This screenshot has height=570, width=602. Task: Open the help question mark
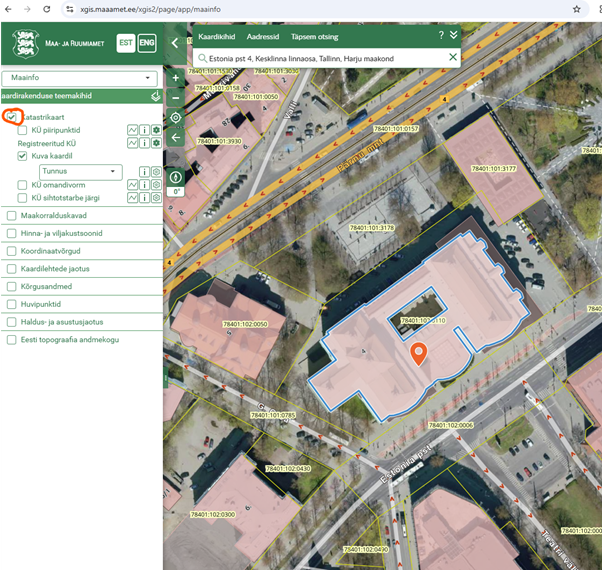441,35
